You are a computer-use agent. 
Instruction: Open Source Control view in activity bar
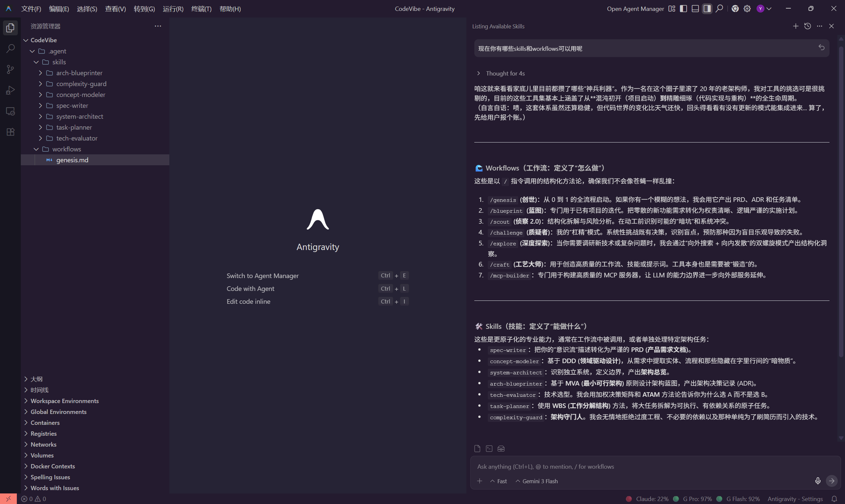10,69
